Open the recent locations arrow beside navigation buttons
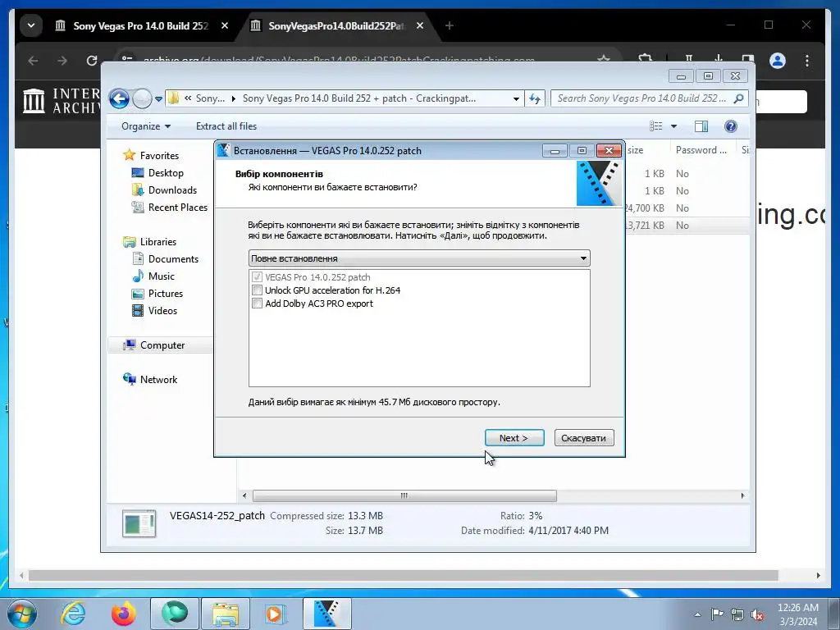The height and width of the screenshot is (630, 840). 158,99
